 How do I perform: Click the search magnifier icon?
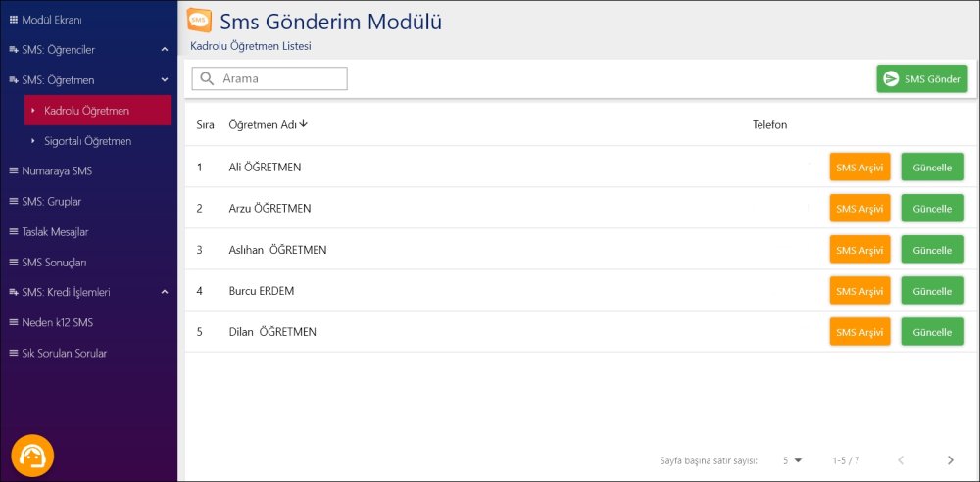point(207,78)
